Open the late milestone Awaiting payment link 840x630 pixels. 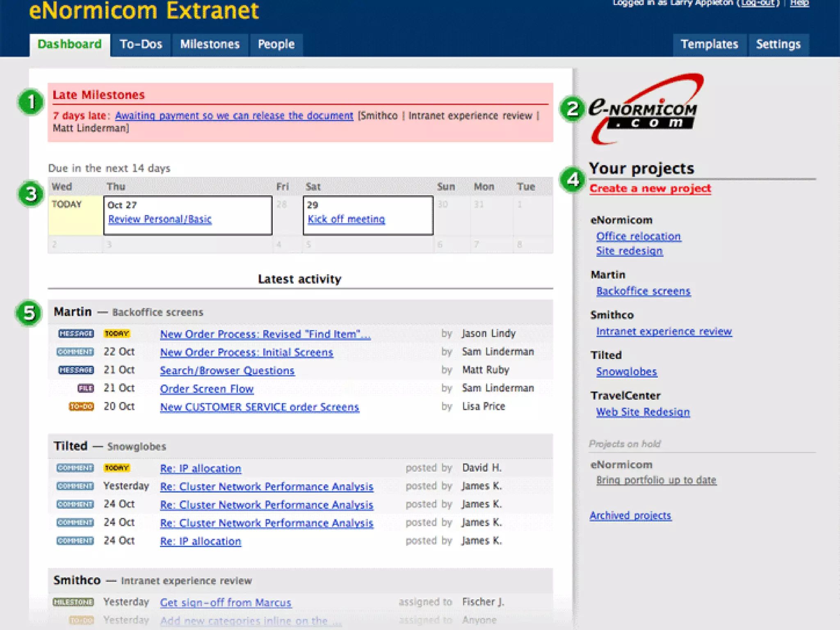[x=234, y=116]
